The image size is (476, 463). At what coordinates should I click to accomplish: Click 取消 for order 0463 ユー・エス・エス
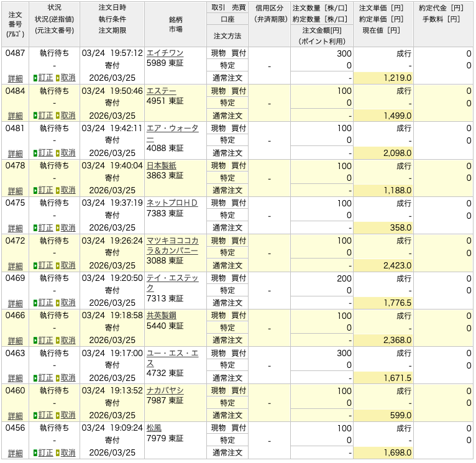pos(68,378)
